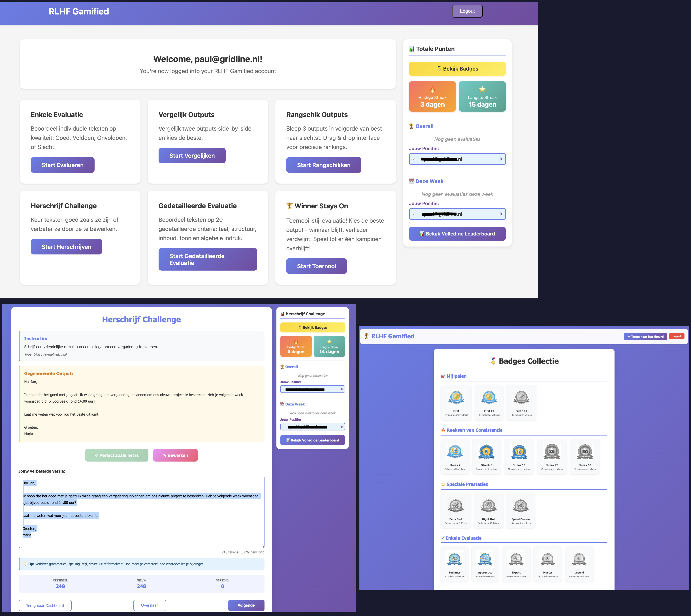Viewport: 691px width, 616px height.
Task: Click the Huidige Streak 3 dagen tile
Action: [x=432, y=96]
